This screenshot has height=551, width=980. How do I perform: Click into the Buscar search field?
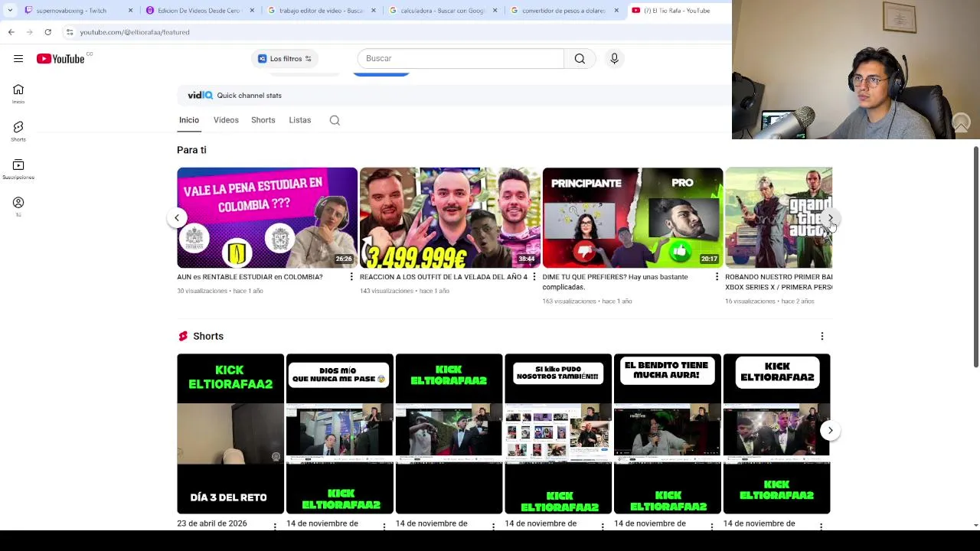461,58
